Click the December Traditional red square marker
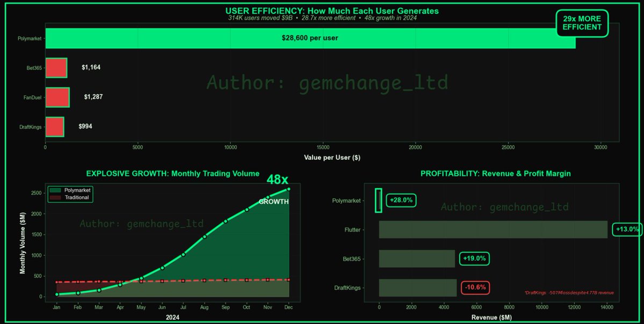This screenshot has width=644, height=324. 288,279
